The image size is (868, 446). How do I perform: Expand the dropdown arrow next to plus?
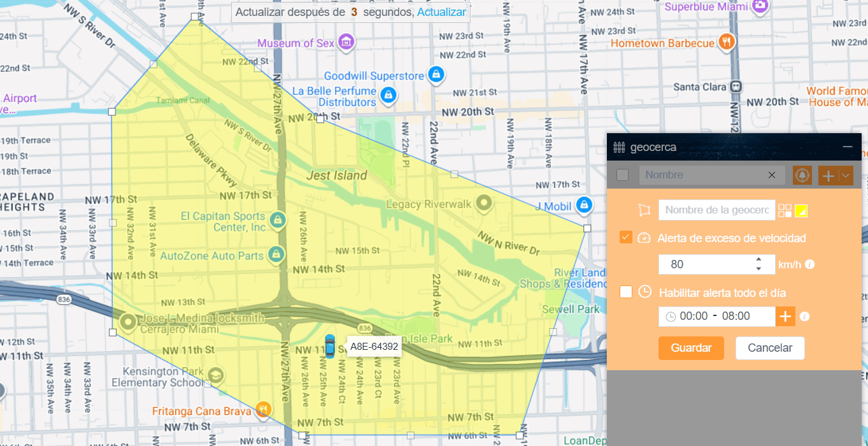[845, 175]
